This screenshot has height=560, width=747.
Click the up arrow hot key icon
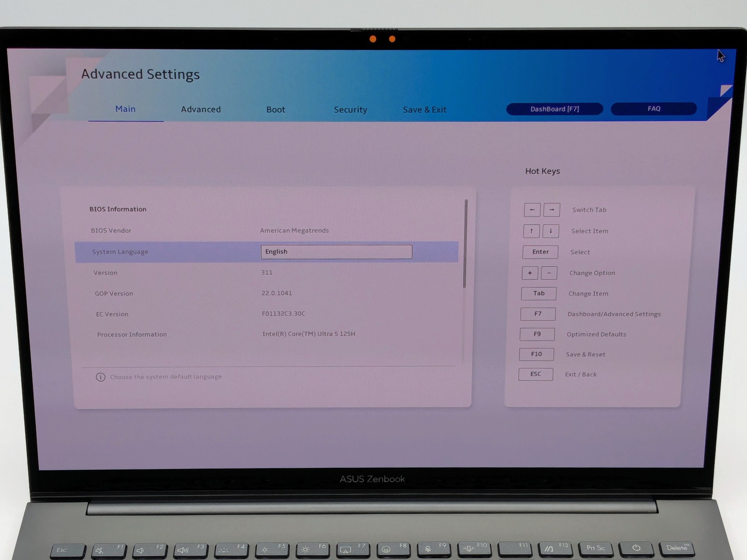pos(531,231)
